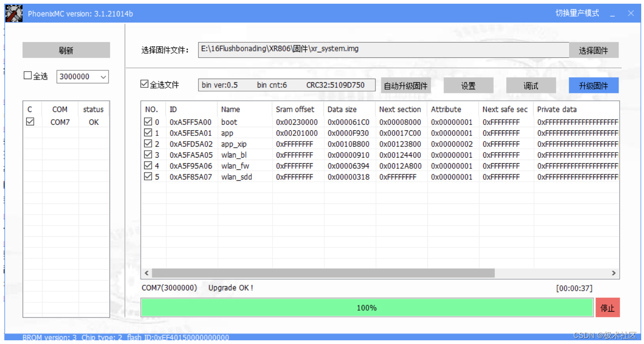Image resolution: width=644 pixels, height=344 pixels.
Task: Select ID cell 0xA5FF5A00
Action: tap(190, 122)
